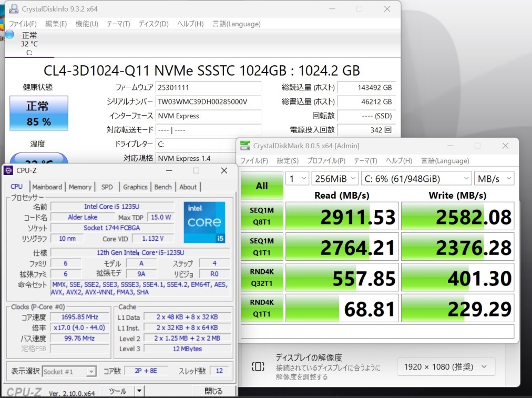This screenshot has width=532, height=398.
Task: Click the 2911.53 sequential read result
Action: tap(342, 216)
